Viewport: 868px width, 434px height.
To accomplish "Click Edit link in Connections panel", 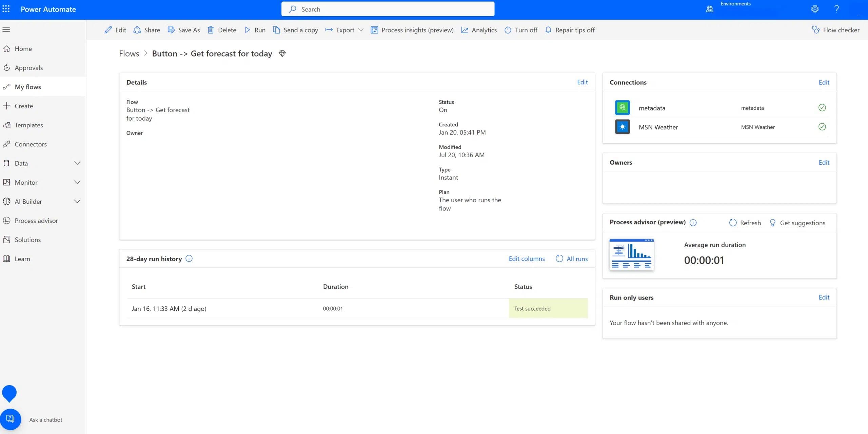I will (x=824, y=82).
